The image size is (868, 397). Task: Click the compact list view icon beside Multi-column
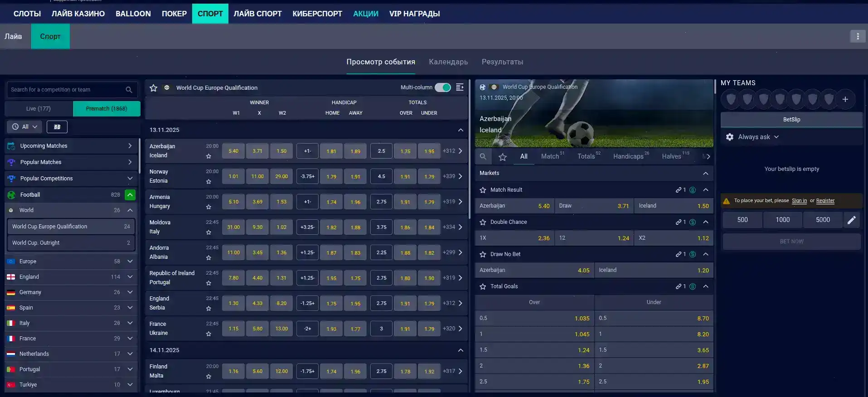tap(460, 87)
